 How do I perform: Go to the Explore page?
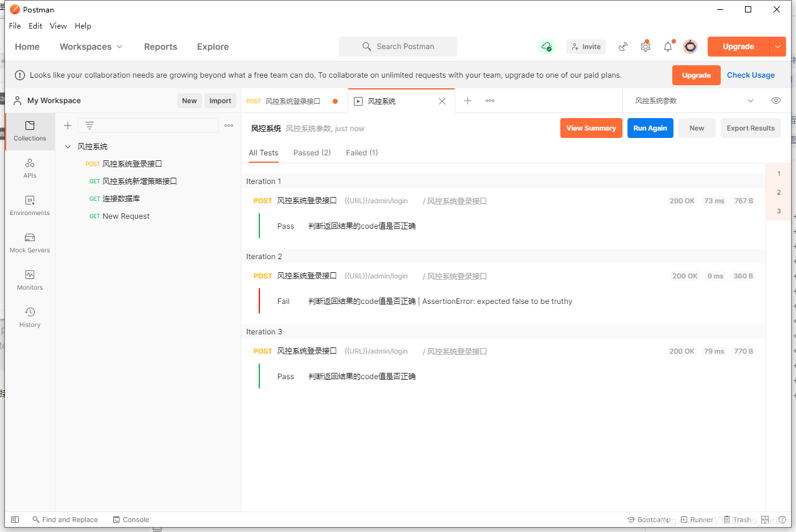point(213,47)
